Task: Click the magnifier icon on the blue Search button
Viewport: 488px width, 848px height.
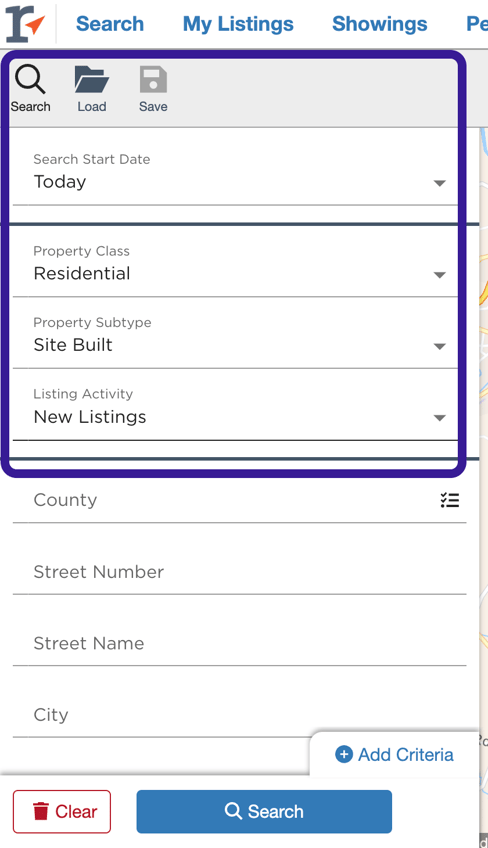Action: [233, 811]
